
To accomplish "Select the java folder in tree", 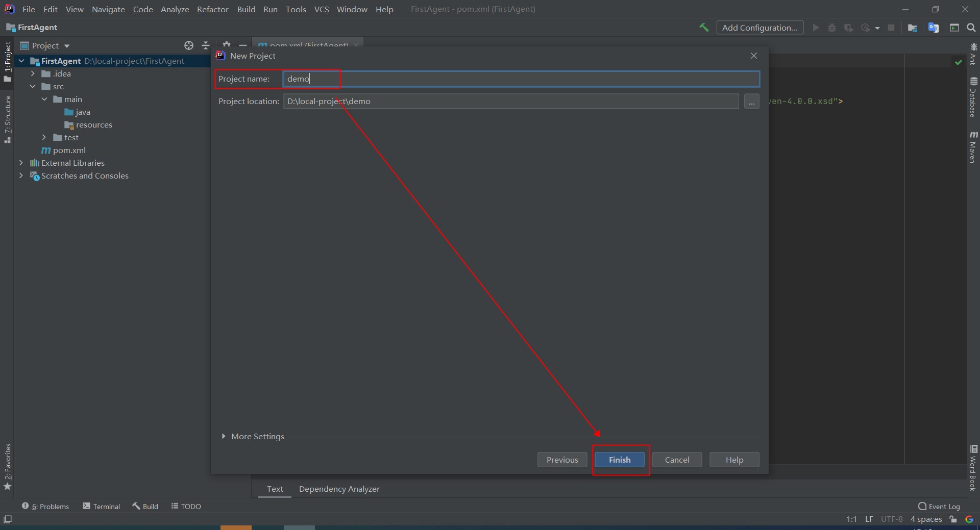I will 77,112.
